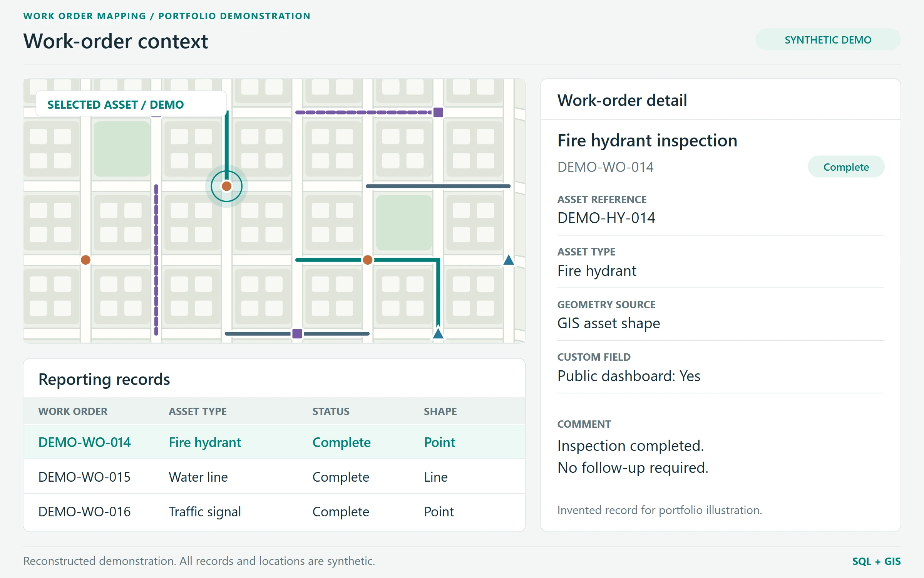Click the blue triangle near the map's right edge
Screen dimensions: 924x578
(509, 259)
